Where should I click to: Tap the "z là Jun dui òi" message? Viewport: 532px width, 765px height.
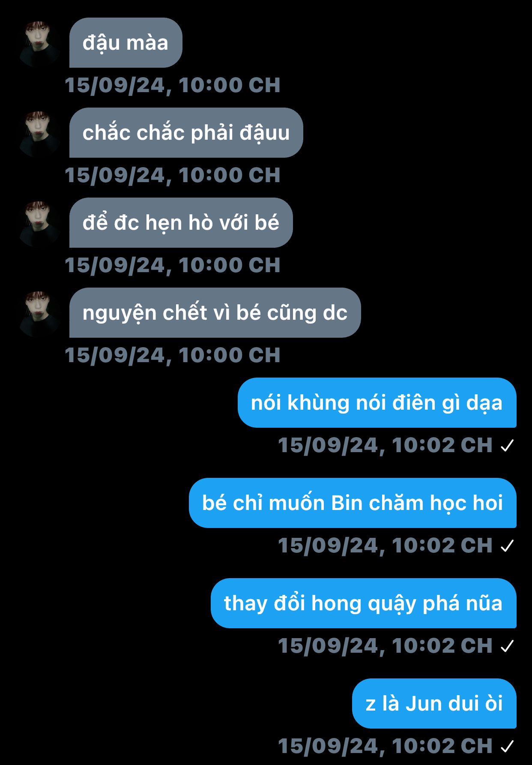point(434,703)
